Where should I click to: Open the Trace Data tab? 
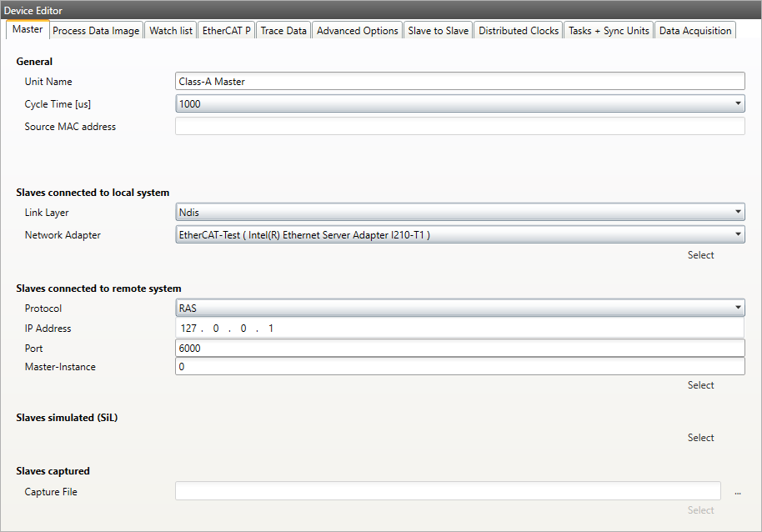(x=283, y=31)
